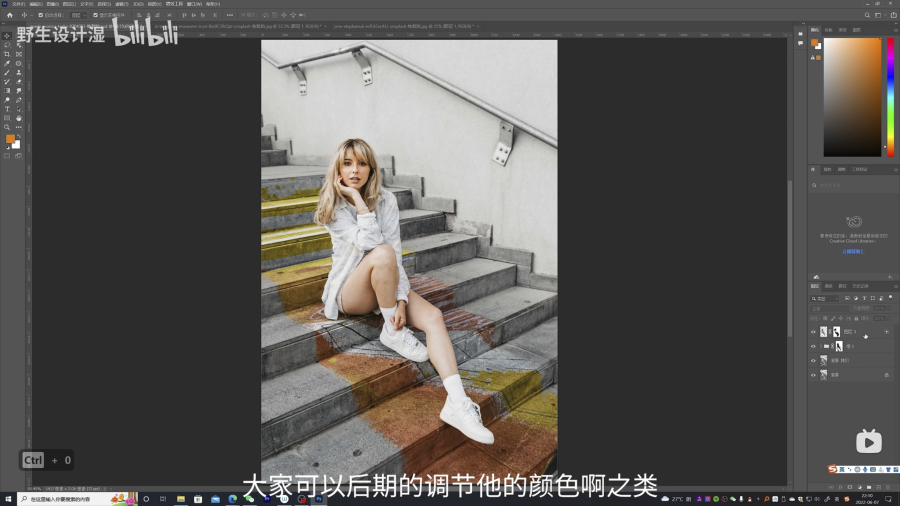Click the three-dots more align options
The height and width of the screenshot is (506, 900).
[x=230, y=15]
